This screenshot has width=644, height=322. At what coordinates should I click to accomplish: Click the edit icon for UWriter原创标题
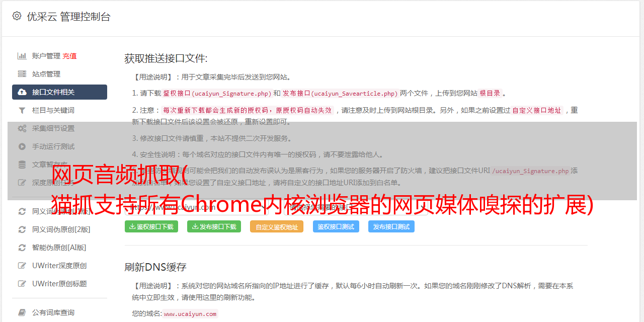pos(22,284)
